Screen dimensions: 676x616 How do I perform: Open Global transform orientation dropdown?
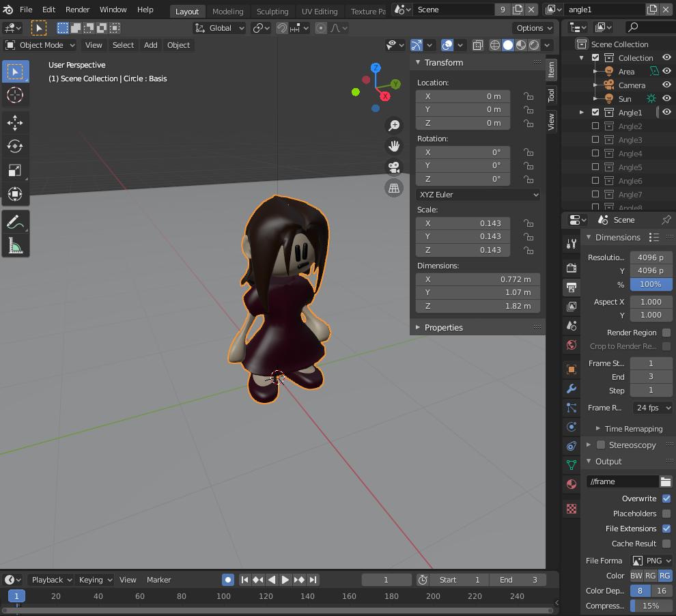pyautogui.click(x=219, y=28)
